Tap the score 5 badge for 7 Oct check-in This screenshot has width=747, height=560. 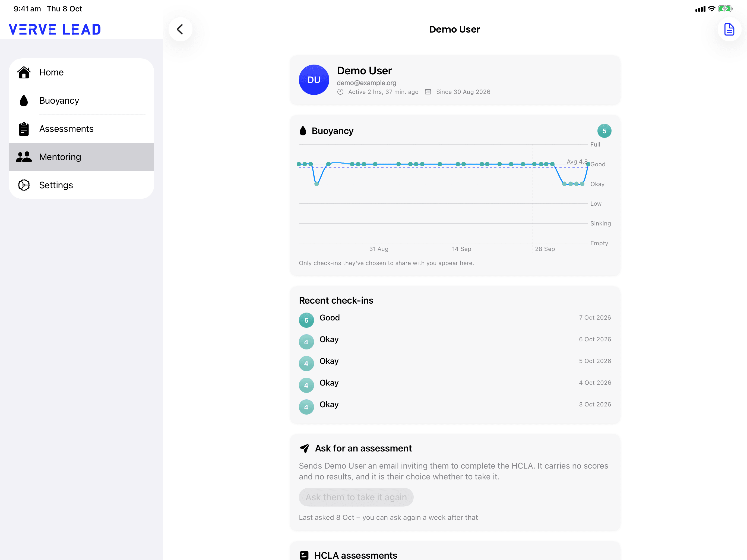pyautogui.click(x=306, y=320)
